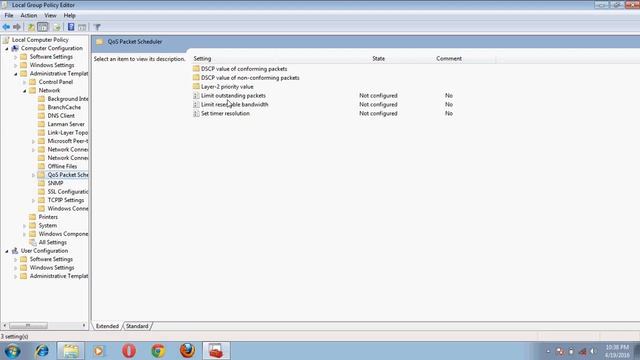
Task: Click the Filter funnel toolbar icon
Action: (97, 27)
